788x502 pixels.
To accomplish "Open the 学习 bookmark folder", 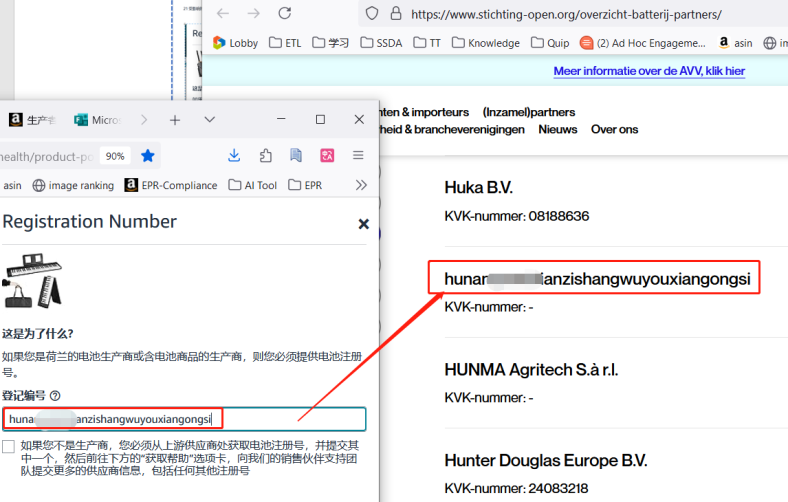I will point(331,43).
